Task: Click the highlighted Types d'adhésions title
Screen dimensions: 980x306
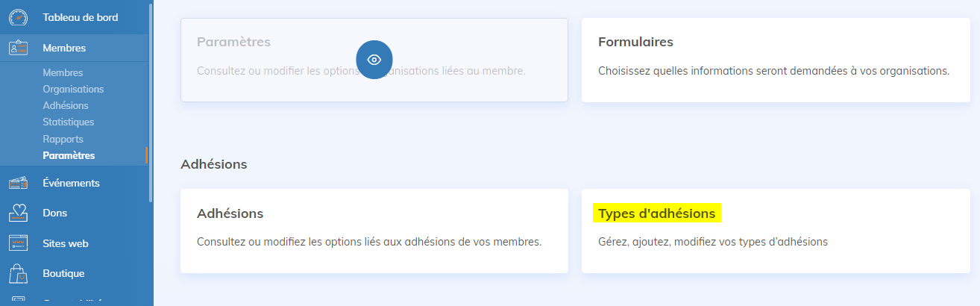Action: click(x=656, y=213)
